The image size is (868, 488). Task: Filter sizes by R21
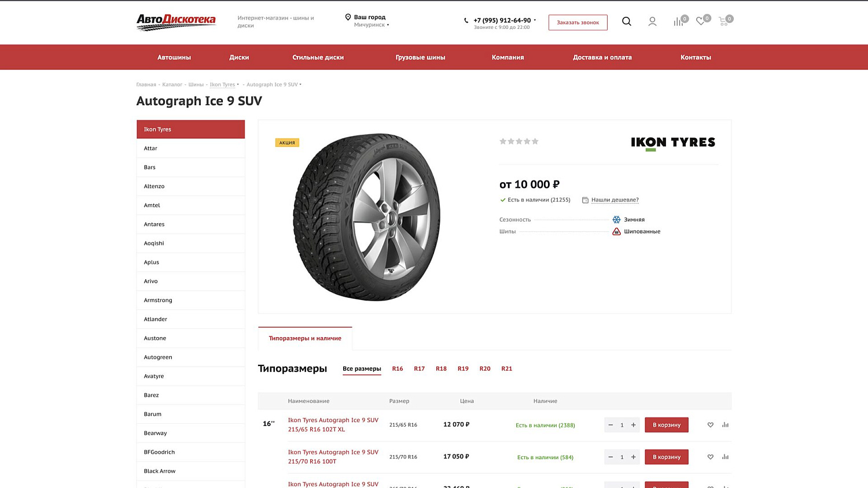507,369
